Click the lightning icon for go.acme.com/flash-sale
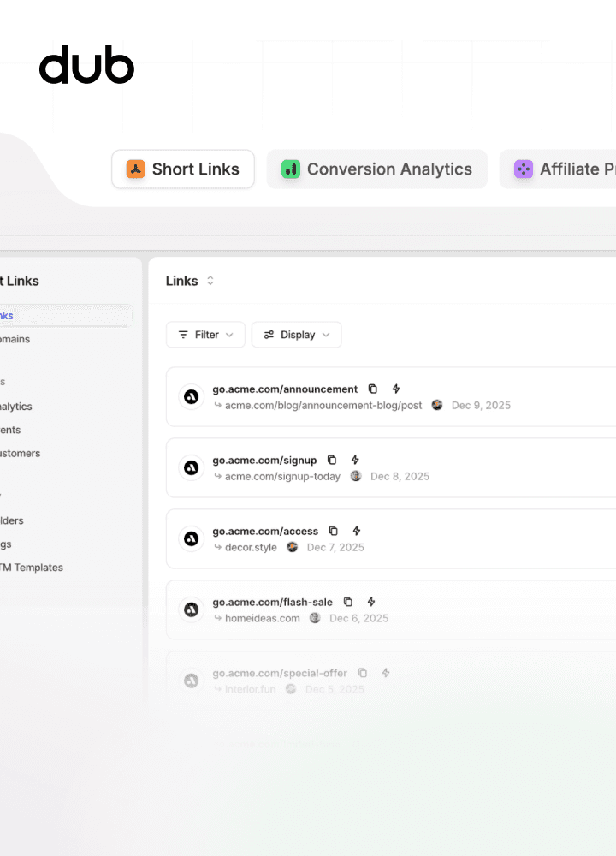 [x=371, y=602]
